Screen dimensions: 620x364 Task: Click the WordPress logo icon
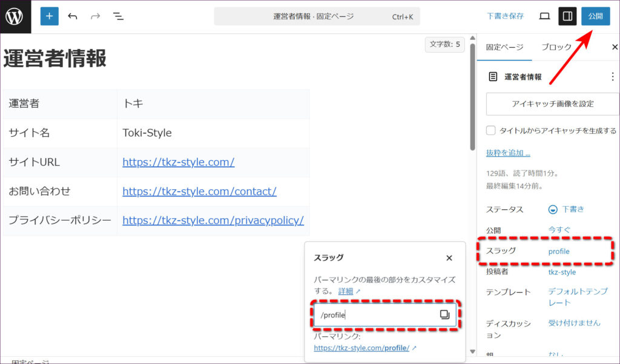click(15, 16)
